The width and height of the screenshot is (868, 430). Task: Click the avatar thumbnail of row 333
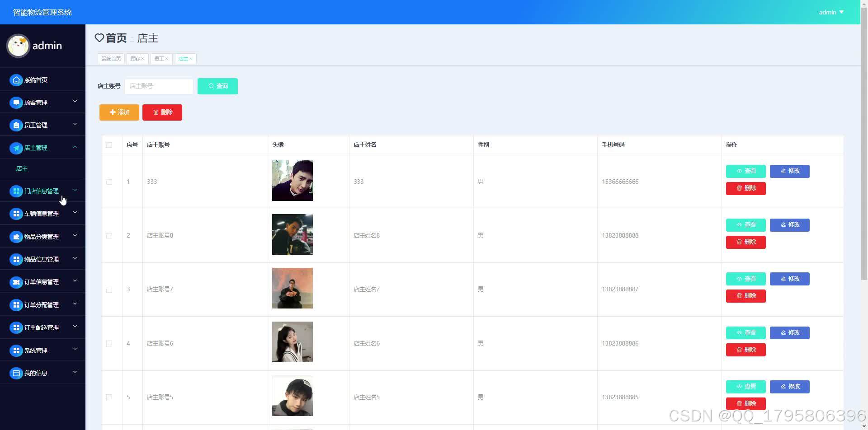click(x=292, y=181)
